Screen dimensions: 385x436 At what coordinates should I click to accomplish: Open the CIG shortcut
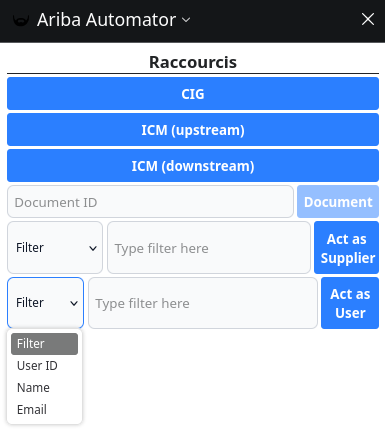point(193,94)
